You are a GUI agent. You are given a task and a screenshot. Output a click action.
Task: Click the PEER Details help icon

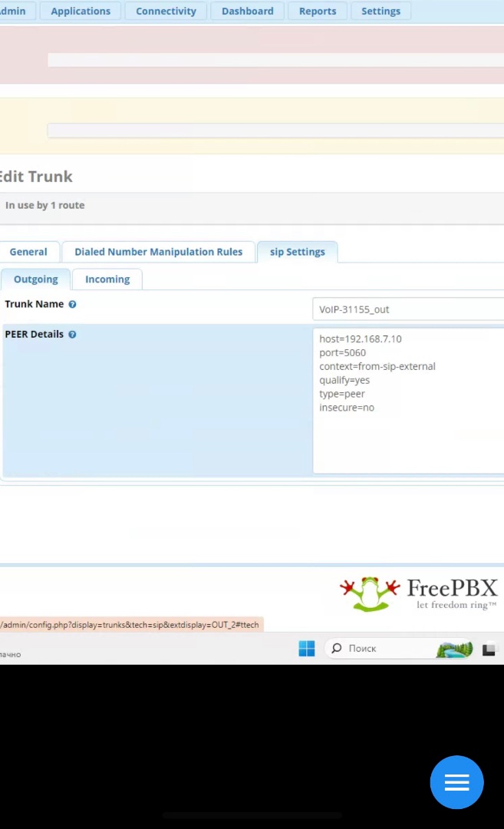tap(72, 335)
